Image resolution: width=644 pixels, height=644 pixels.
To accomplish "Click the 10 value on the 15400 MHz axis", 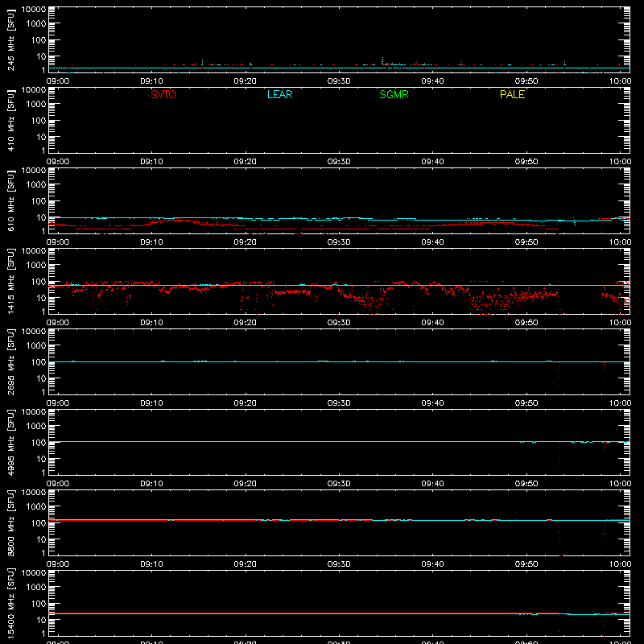I will [x=41, y=620].
